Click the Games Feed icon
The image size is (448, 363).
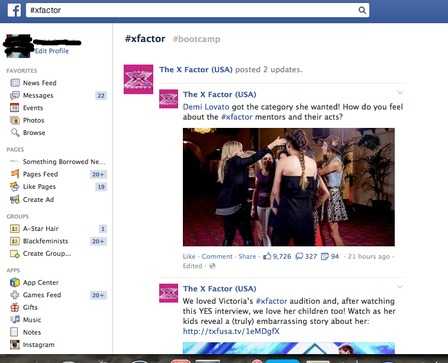15,295
